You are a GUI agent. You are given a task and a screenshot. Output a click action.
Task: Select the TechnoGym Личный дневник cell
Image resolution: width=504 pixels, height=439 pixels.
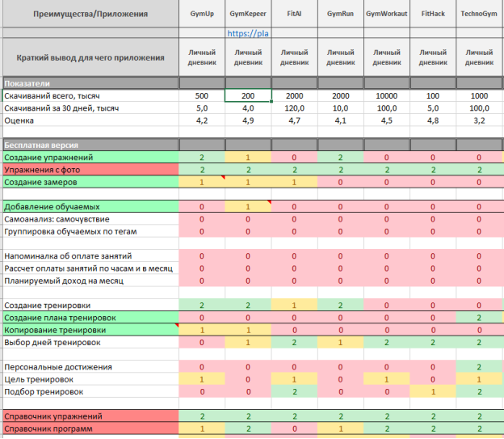(479, 57)
